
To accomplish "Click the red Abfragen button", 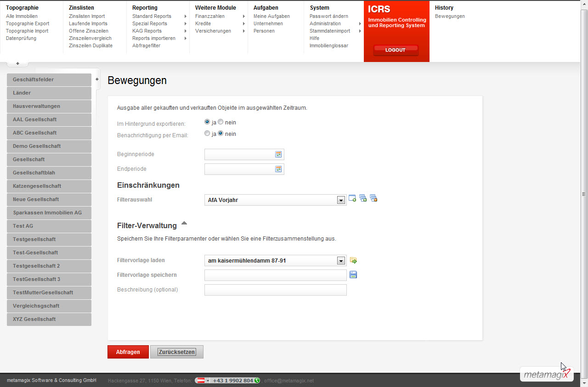I will pyautogui.click(x=128, y=352).
